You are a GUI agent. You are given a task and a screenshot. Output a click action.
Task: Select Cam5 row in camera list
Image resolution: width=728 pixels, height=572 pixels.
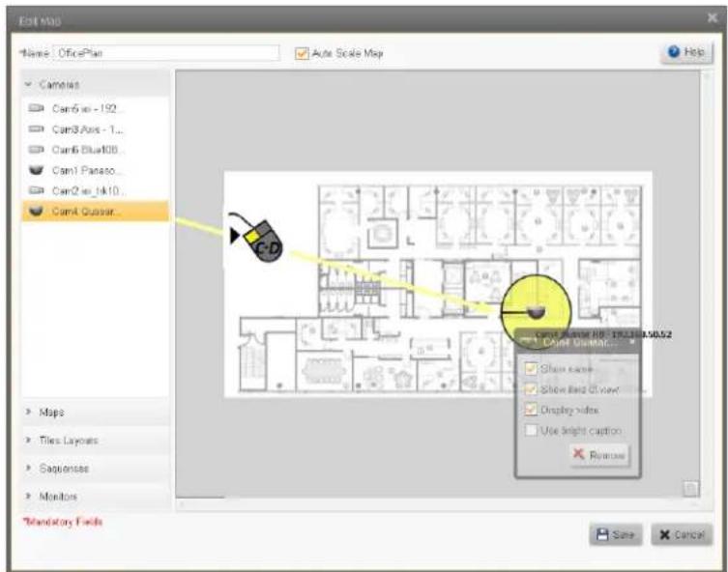pyautogui.click(x=96, y=108)
